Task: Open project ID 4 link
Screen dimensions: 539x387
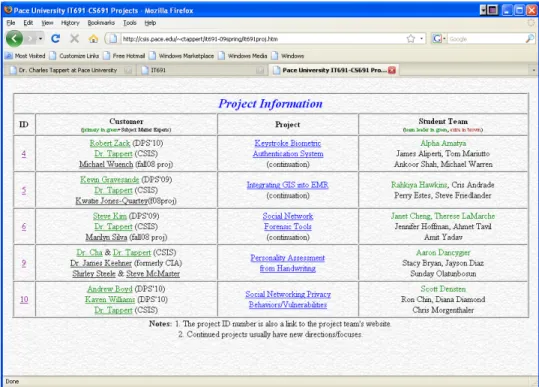Action: (24, 154)
